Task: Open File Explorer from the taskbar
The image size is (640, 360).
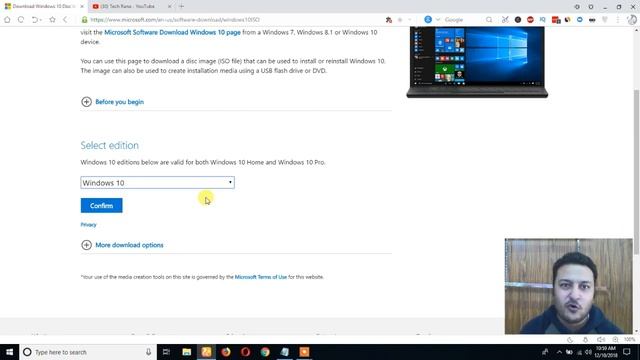Action: [x=187, y=352]
